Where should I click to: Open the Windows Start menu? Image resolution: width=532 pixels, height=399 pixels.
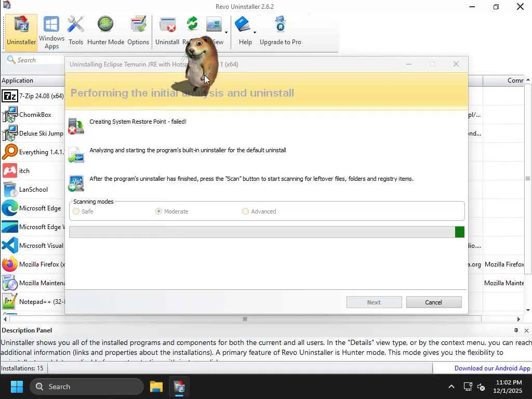pos(17,387)
